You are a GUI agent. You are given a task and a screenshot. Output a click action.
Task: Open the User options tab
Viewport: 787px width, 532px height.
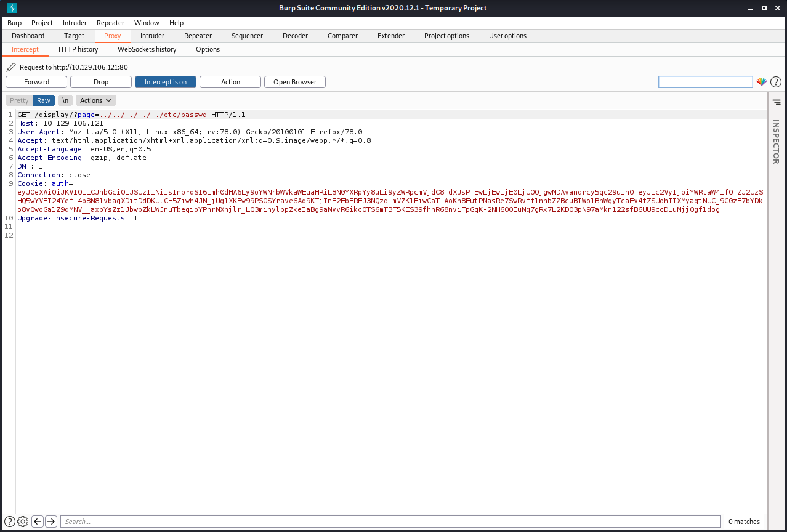(x=508, y=36)
